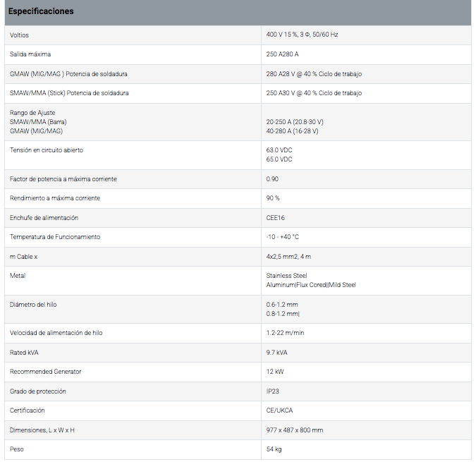Click the Especificaciones header
Viewport: 476px width, 462px height.
[41, 11]
